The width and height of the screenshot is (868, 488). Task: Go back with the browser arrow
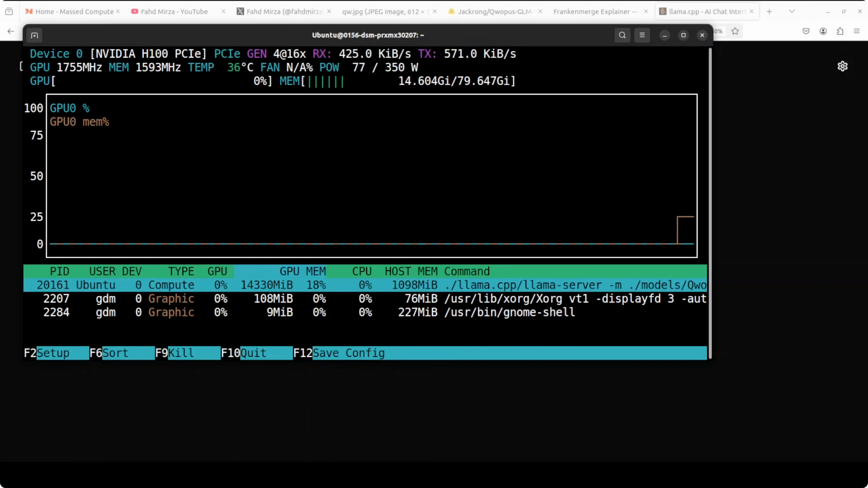(x=11, y=31)
